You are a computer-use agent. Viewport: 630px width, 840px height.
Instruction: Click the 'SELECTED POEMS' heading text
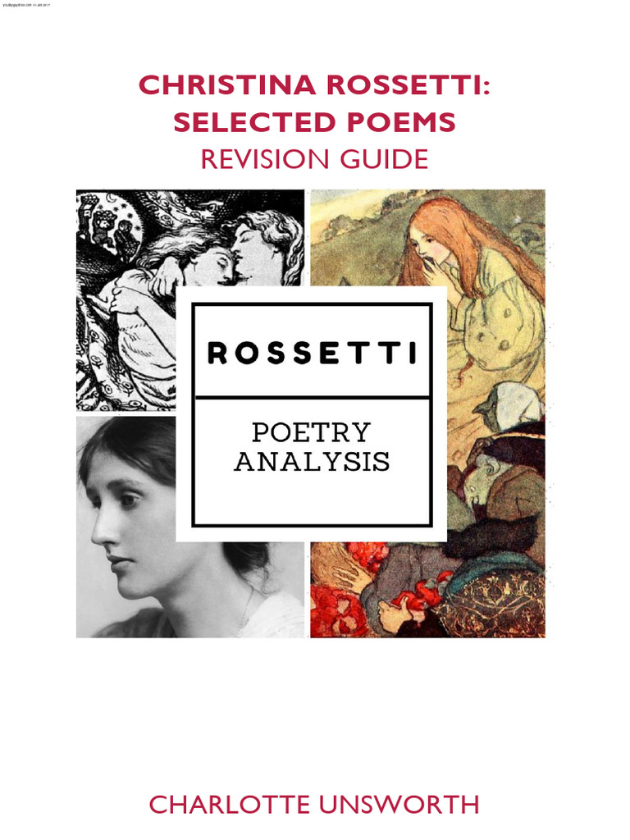coord(314,122)
